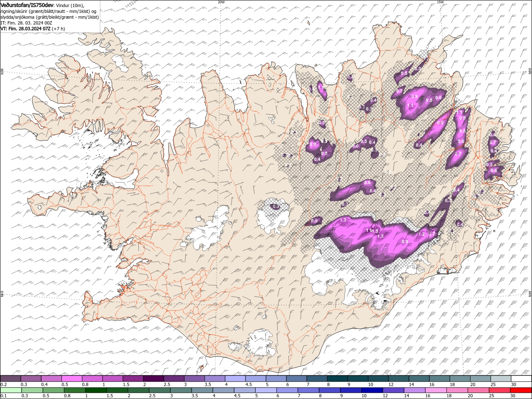Pick the magenta 1.5 swatch in the upper legend row

click(x=133, y=378)
